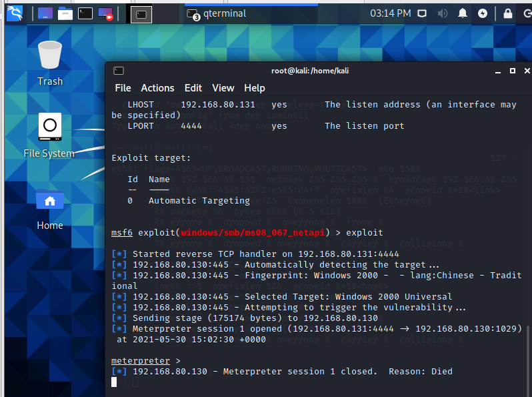The width and height of the screenshot is (532, 397).
Task: Open the Edit menu in terminal
Action: coord(193,88)
